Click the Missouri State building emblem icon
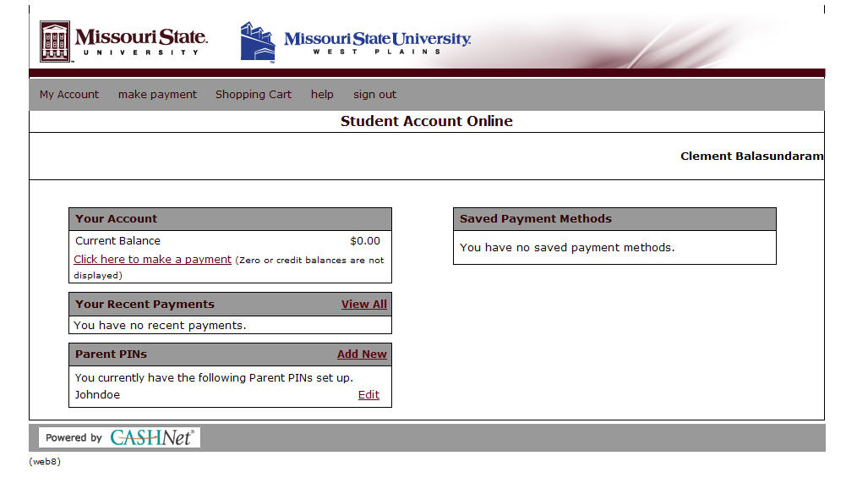Viewport: 868px width, 489px height. pos(55,41)
